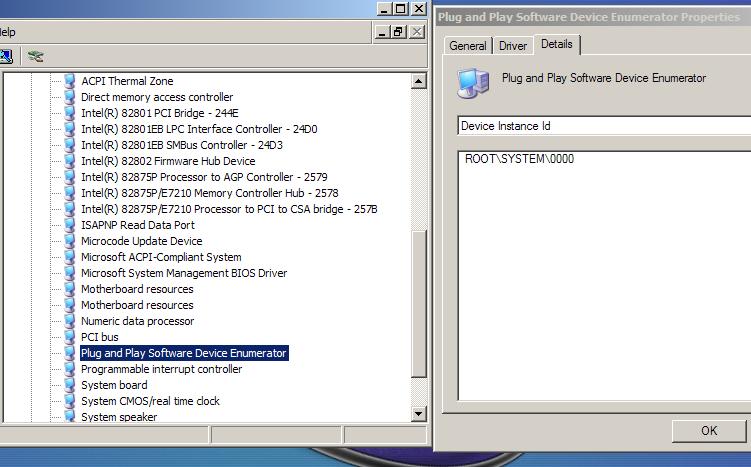
Task: Click the icon beside Microsoft ACPI-Compliant System
Action: [69, 257]
